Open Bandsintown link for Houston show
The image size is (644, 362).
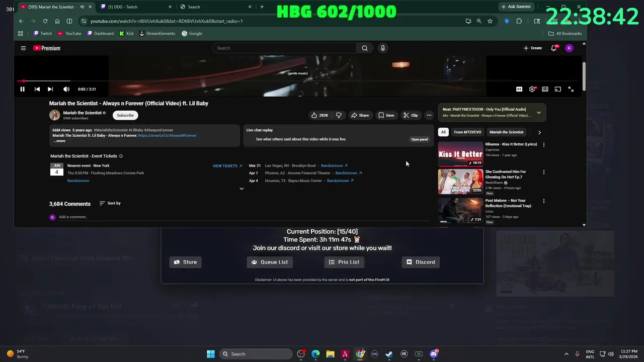coord(340,180)
